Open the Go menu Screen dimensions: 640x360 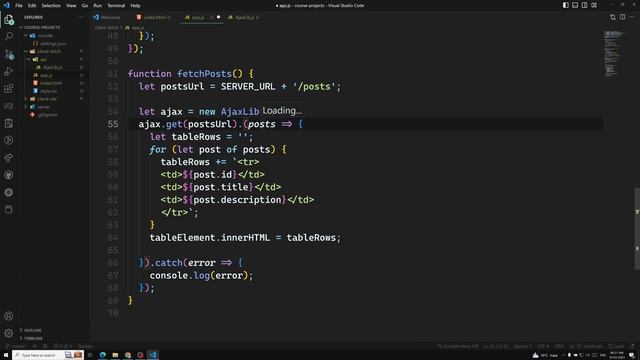click(x=84, y=6)
